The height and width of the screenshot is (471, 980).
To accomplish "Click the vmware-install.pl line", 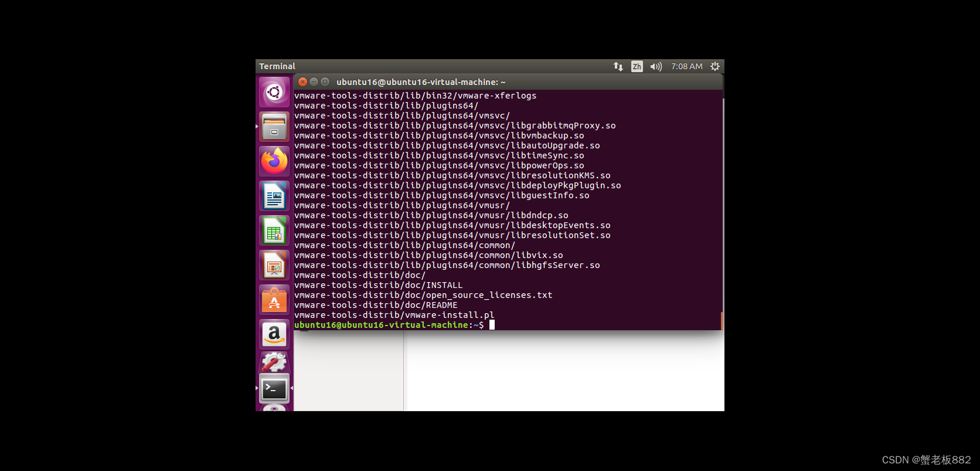I will tap(394, 315).
